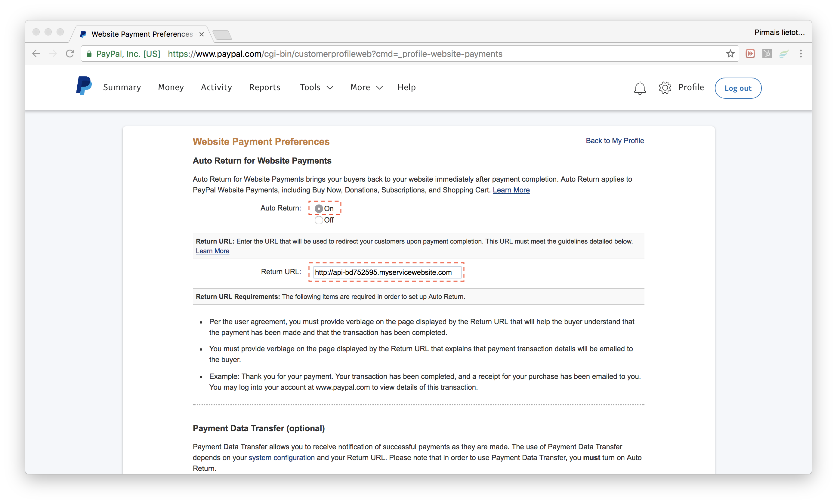The height and width of the screenshot is (504, 837).
Task: Click the Return URL Requirements text
Action: pos(238,297)
